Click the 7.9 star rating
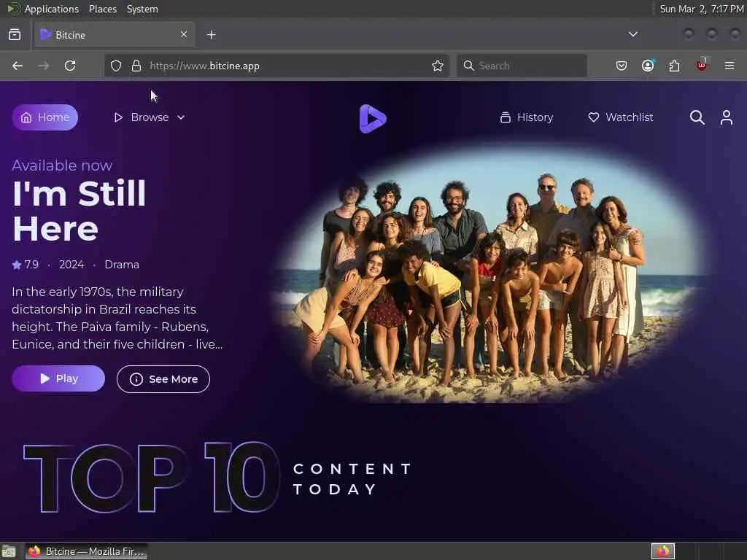Image resolution: width=747 pixels, height=560 pixels. pyautogui.click(x=26, y=264)
